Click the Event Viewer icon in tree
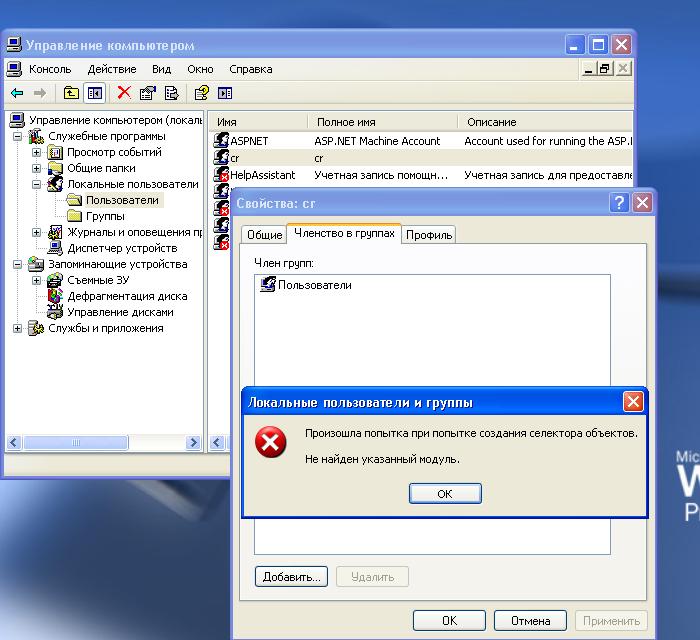 pos(55,153)
